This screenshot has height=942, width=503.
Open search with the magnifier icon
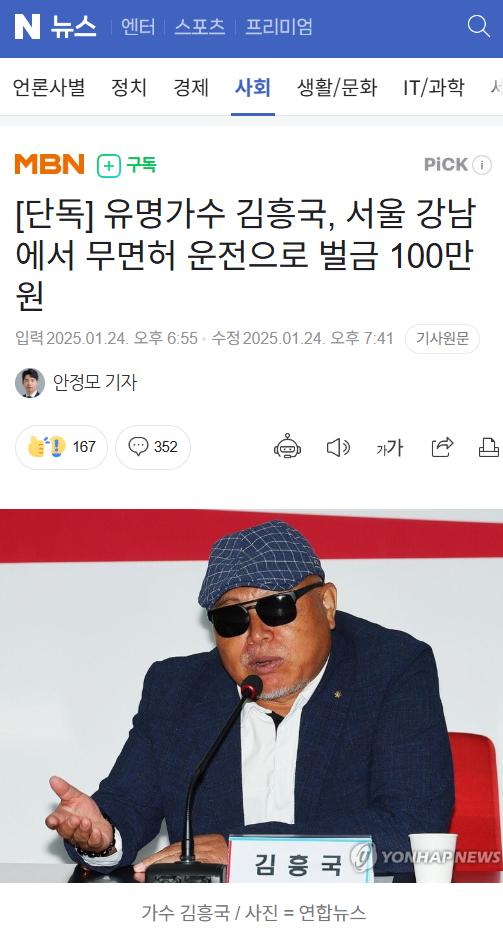[x=478, y=27]
